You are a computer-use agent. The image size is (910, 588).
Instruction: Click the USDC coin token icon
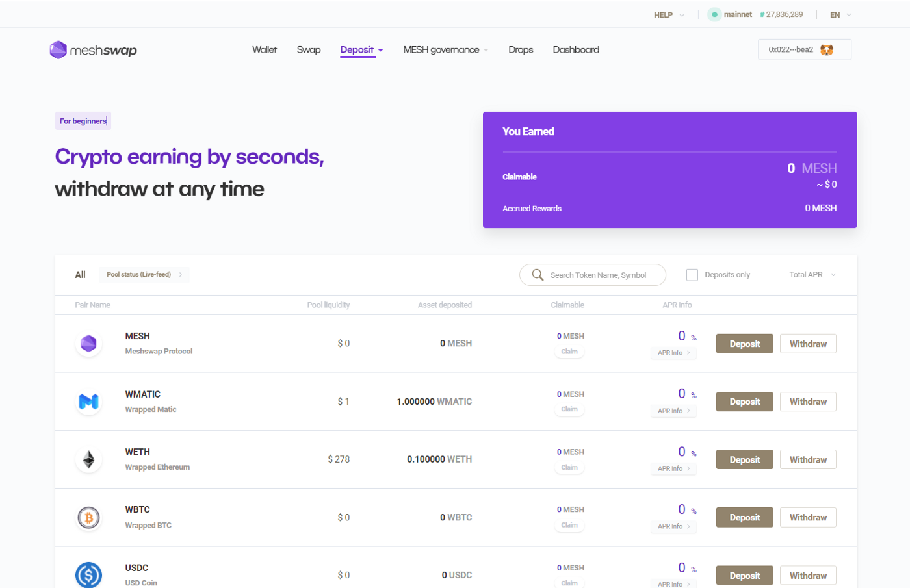[88, 575]
